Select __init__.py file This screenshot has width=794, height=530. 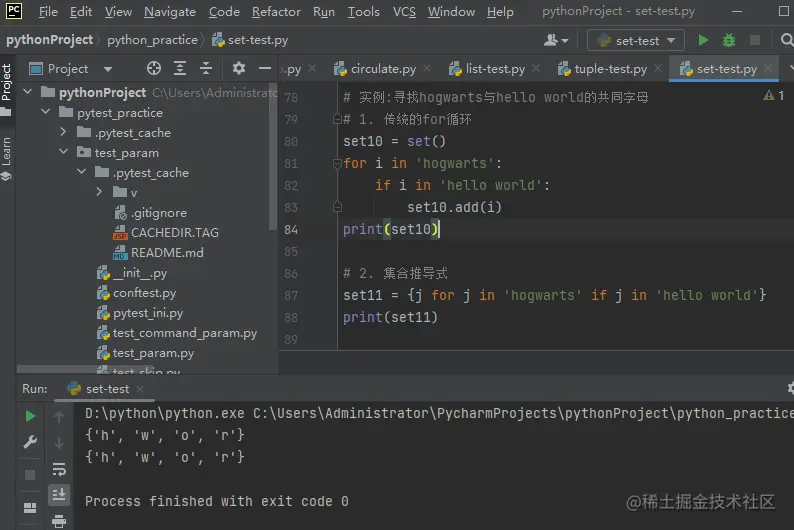pos(132,273)
